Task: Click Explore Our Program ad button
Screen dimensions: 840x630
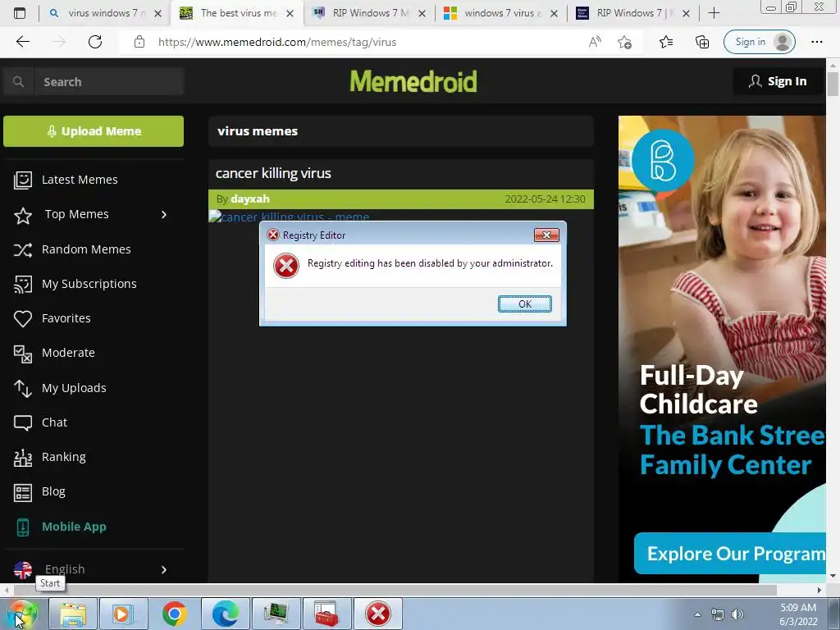Action: (729, 554)
